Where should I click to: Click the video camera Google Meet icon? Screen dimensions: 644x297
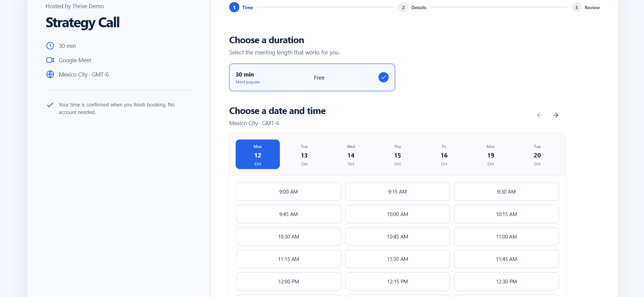50,60
